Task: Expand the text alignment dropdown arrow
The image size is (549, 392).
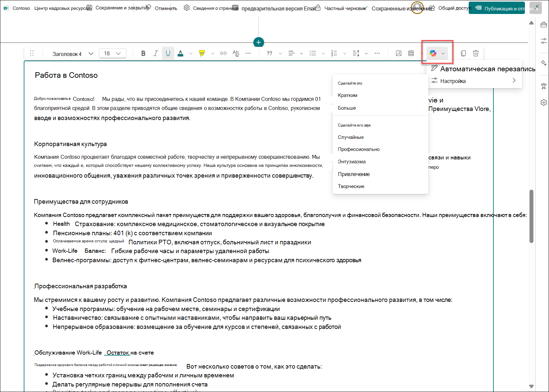Action: 301,53
